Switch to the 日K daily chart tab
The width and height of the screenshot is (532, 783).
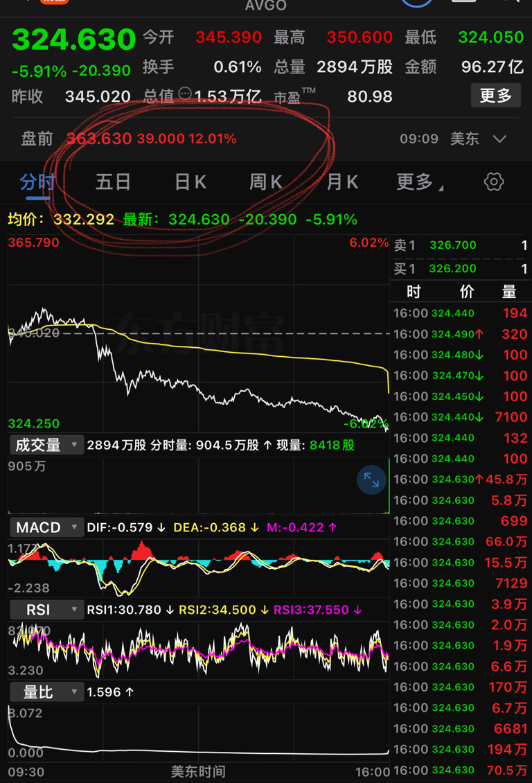[190, 182]
